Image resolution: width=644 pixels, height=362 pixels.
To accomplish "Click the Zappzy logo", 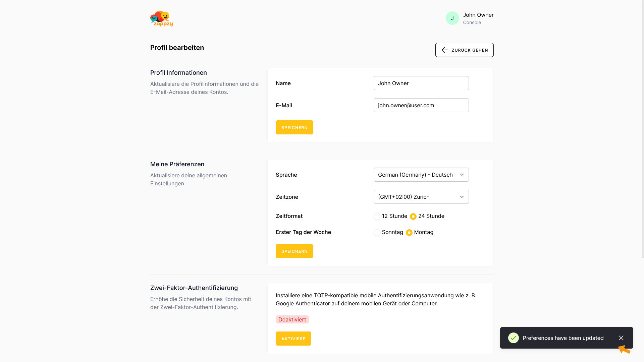I will click(161, 18).
